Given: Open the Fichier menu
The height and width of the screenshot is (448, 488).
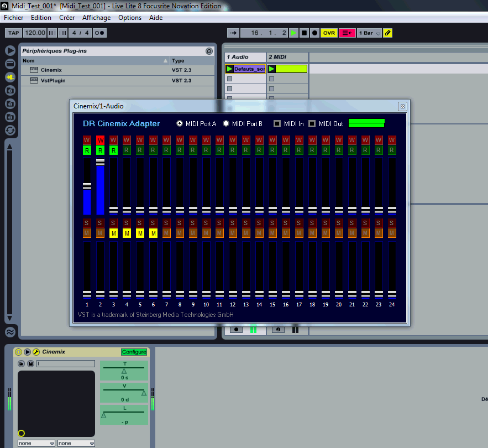Looking at the screenshot, I should (13, 18).
